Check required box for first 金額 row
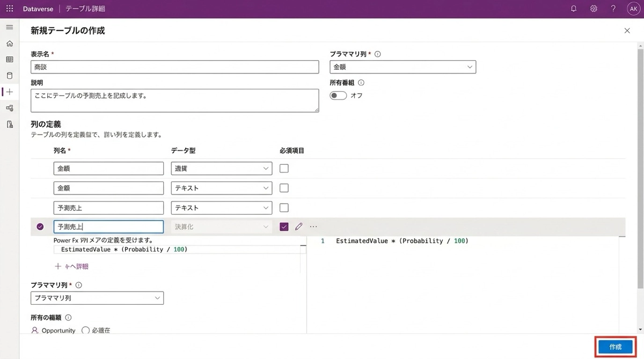The height and width of the screenshot is (359, 644). pos(284,168)
